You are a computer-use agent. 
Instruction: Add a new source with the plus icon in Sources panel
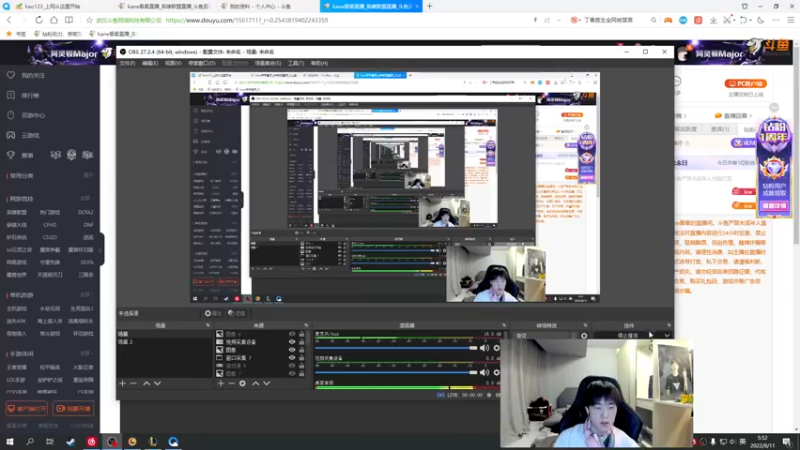[221, 383]
